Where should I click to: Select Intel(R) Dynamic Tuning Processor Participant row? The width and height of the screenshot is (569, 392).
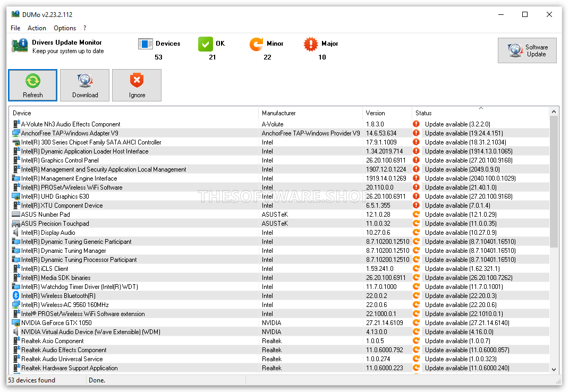[279, 260]
